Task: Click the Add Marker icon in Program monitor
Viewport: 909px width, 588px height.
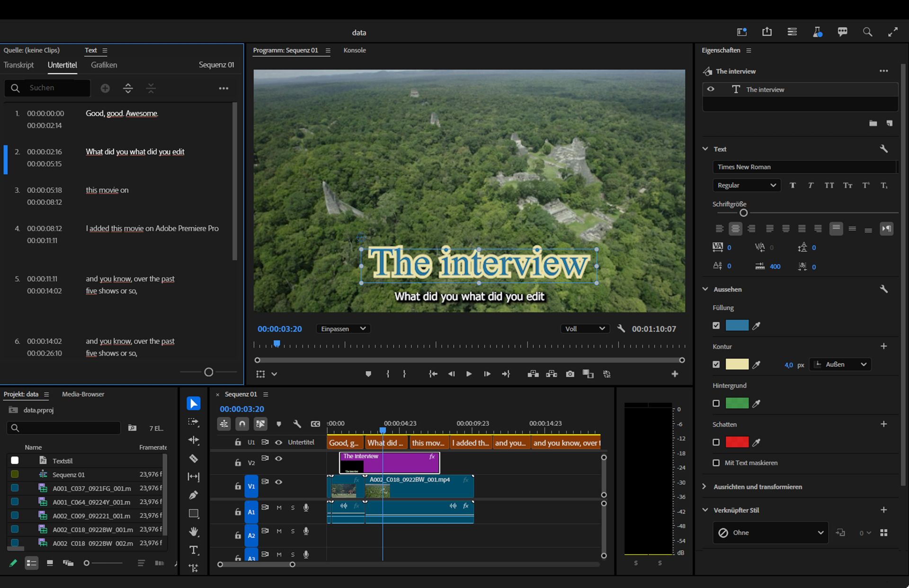Action: click(368, 374)
